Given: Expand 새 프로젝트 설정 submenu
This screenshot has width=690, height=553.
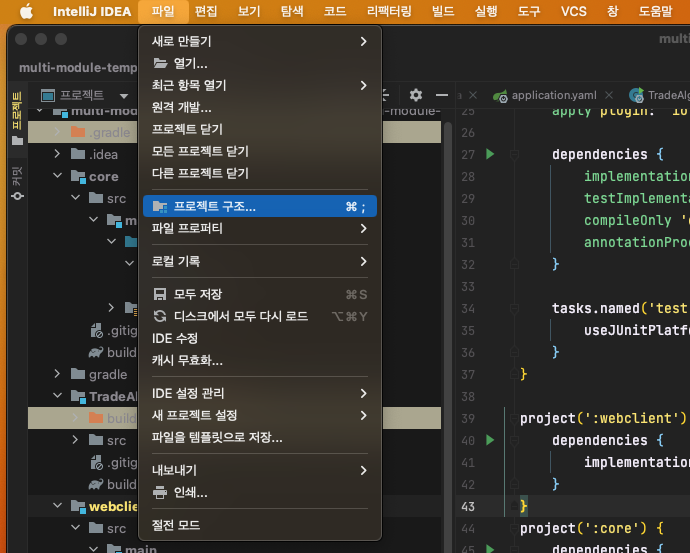Looking at the screenshot, I should [260, 415].
